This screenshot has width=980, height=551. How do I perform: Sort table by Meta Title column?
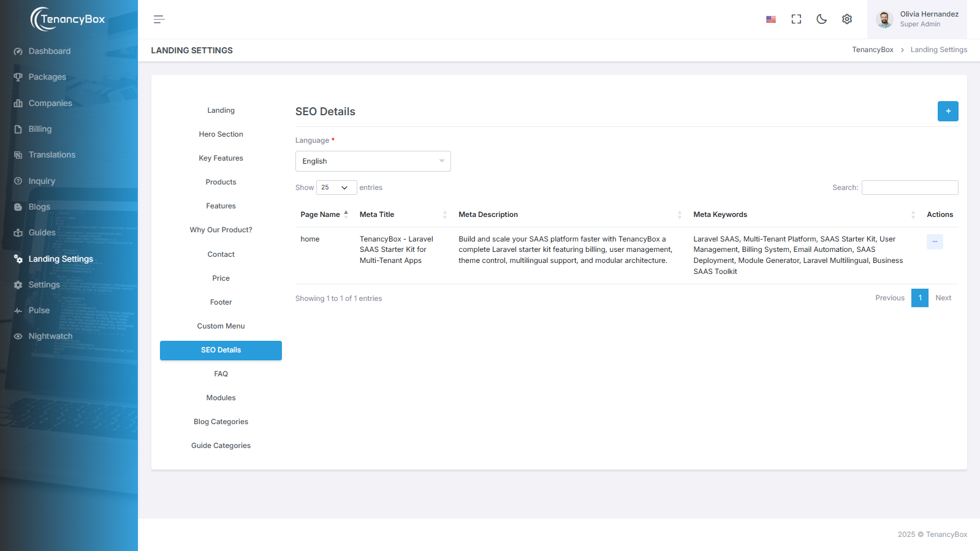click(404, 215)
